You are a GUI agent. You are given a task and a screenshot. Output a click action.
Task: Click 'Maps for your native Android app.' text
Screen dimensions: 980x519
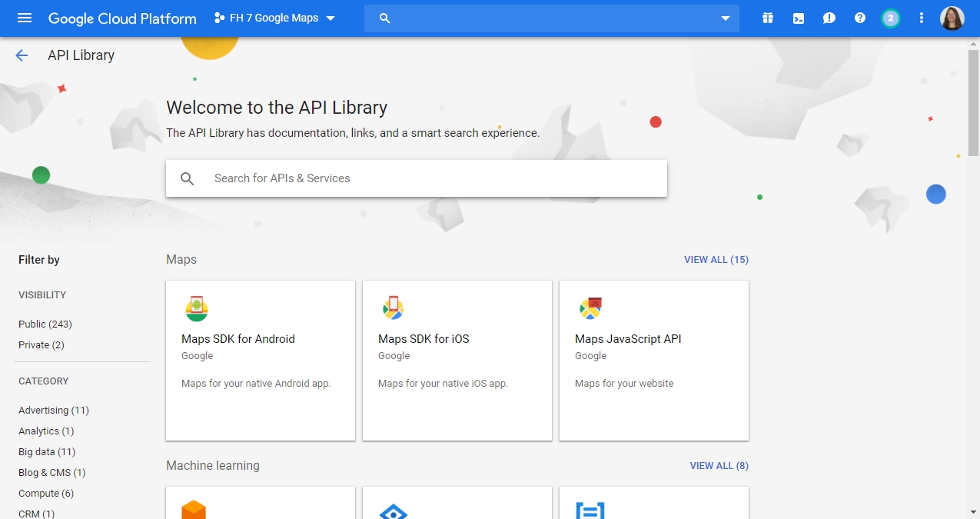[x=256, y=384]
